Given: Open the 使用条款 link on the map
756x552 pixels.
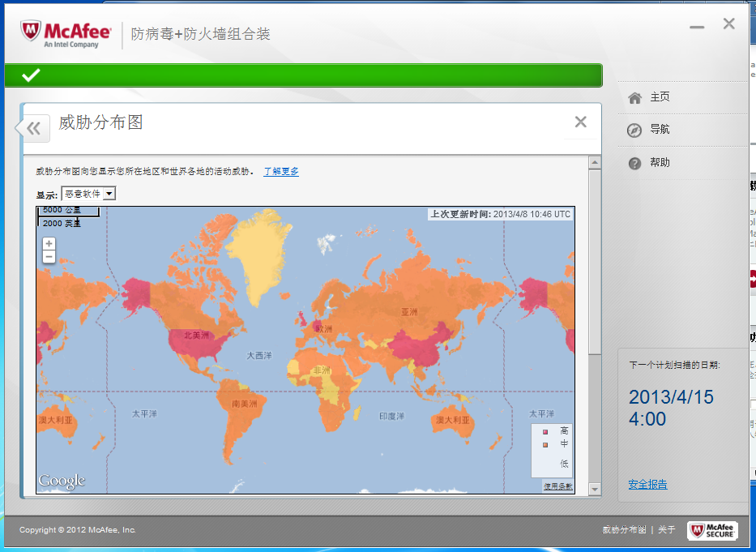Looking at the screenshot, I should (557, 486).
